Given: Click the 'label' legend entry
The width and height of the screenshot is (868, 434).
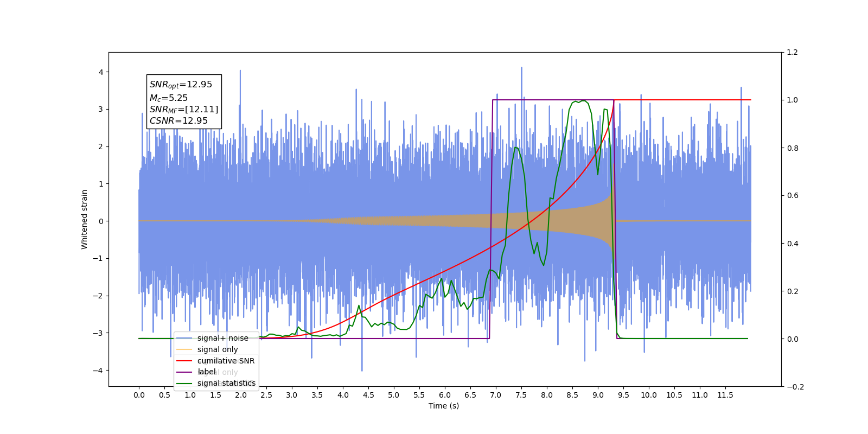Looking at the screenshot, I should point(196,372).
